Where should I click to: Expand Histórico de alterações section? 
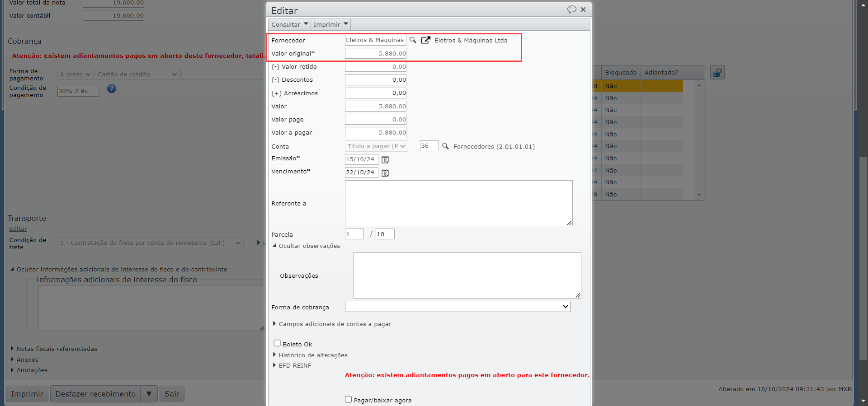coord(312,355)
